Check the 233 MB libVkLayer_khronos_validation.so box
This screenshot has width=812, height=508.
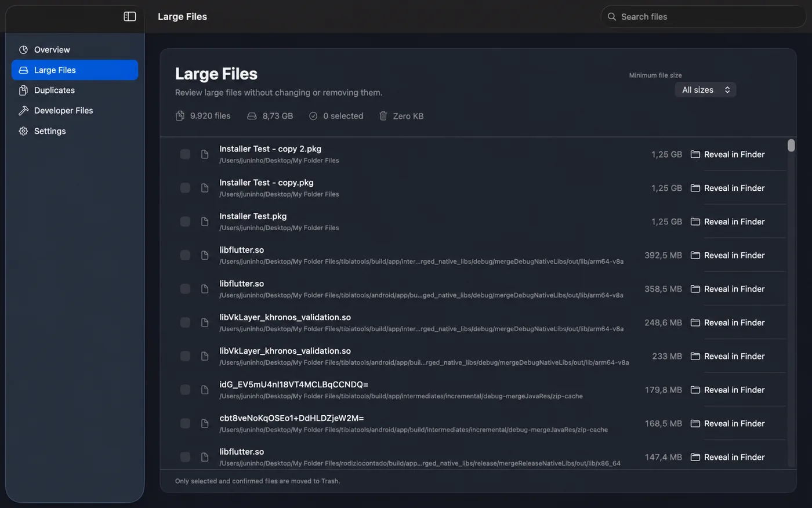185,356
